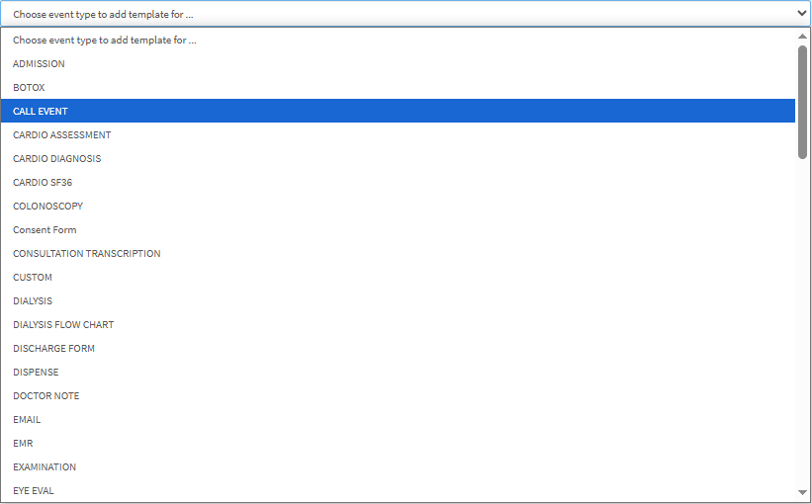This screenshot has width=812, height=504.
Task: Choose Consent Form event type
Action: click(x=398, y=229)
